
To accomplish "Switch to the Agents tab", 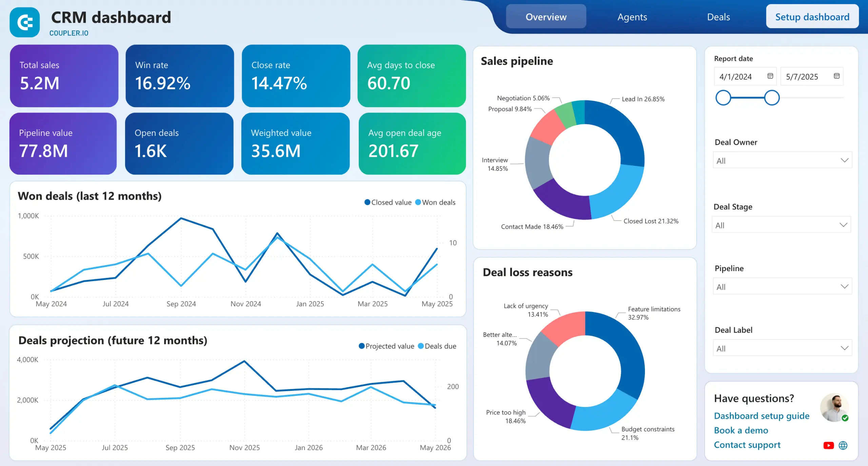I will coord(632,17).
